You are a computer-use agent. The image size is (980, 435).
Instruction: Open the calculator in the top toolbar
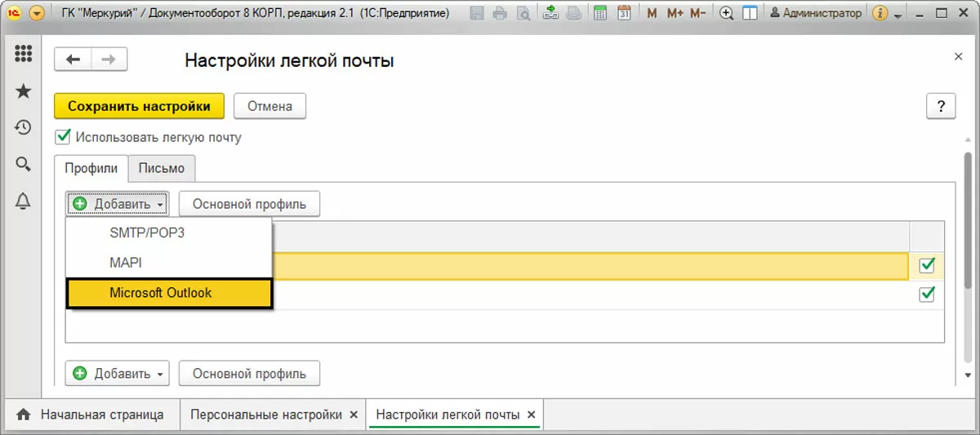pyautogui.click(x=600, y=13)
